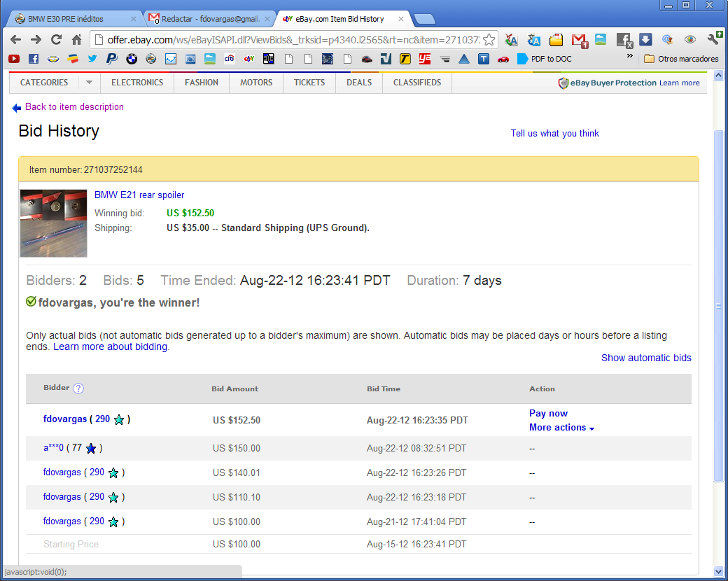Click the item number 271037252144 text
The height and width of the screenshot is (581, 728).
coord(113,169)
